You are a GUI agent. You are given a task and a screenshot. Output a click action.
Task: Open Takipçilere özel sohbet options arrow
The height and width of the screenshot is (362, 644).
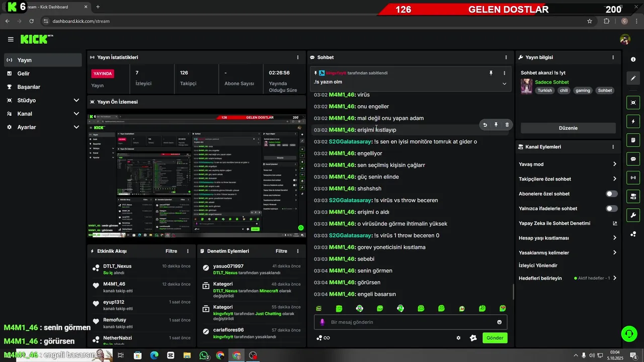(x=614, y=178)
